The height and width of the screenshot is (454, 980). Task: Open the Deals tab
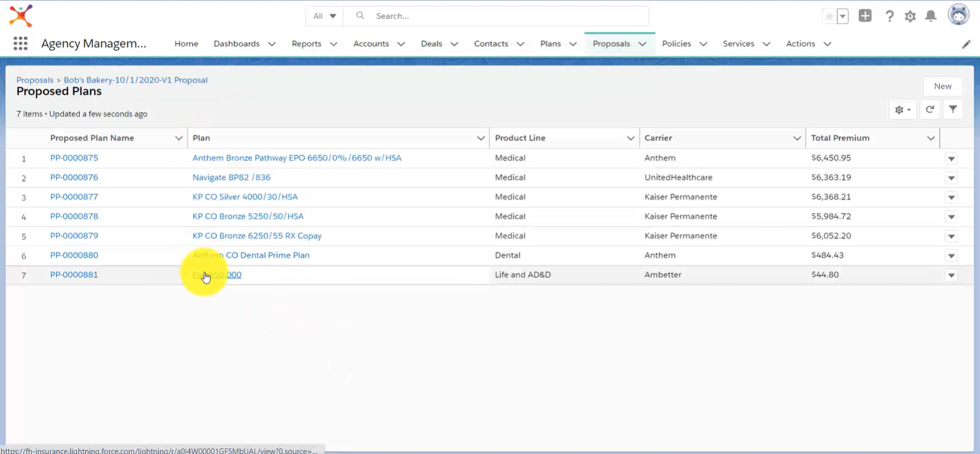point(431,44)
